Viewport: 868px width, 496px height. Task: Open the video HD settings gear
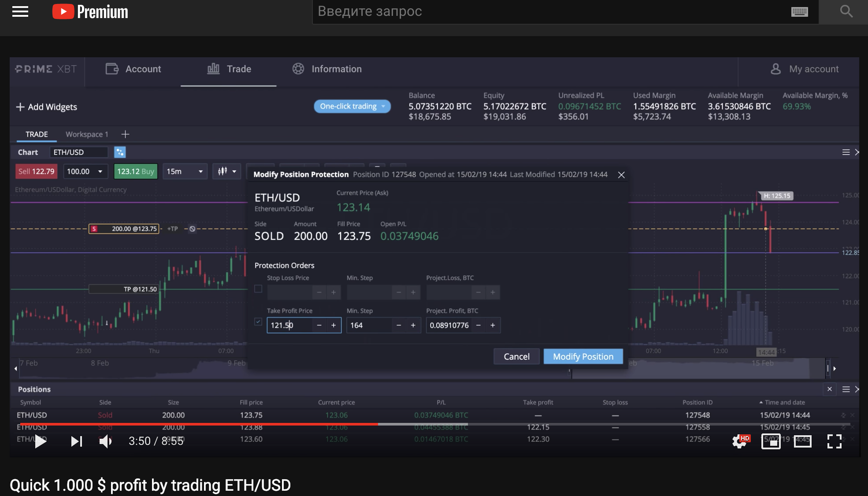(740, 441)
